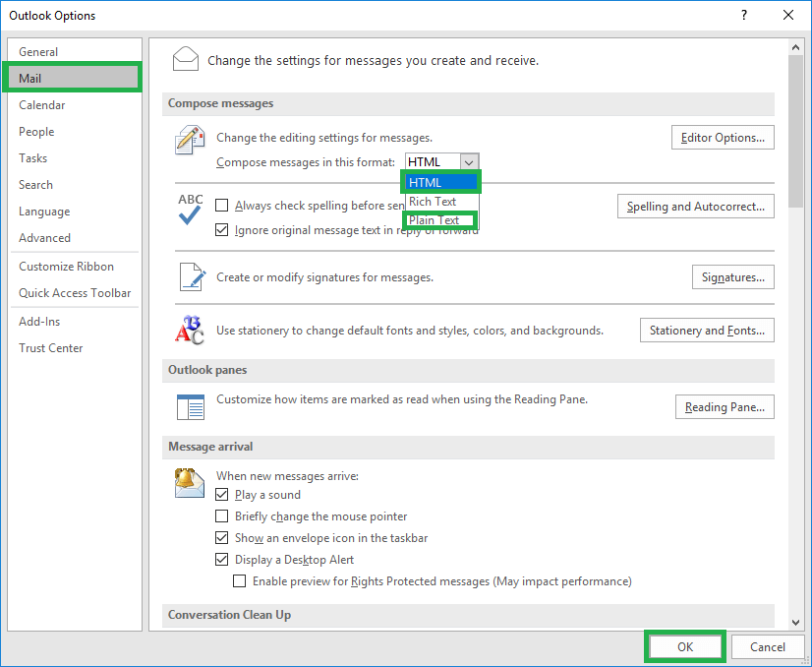The width and height of the screenshot is (812, 667).
Task: Click the 'When new messages arrive:' label
Action: [287, 476]
